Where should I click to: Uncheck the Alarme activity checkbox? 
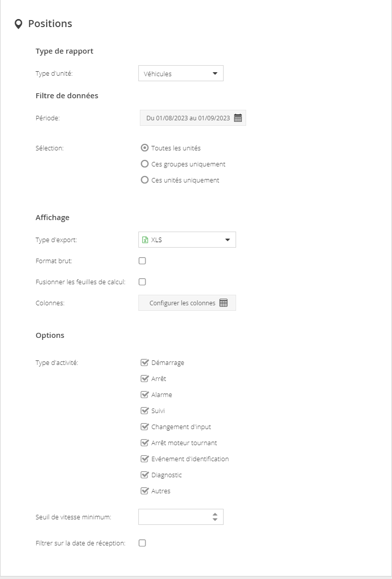pyautogui.click(x=145, y=395)
